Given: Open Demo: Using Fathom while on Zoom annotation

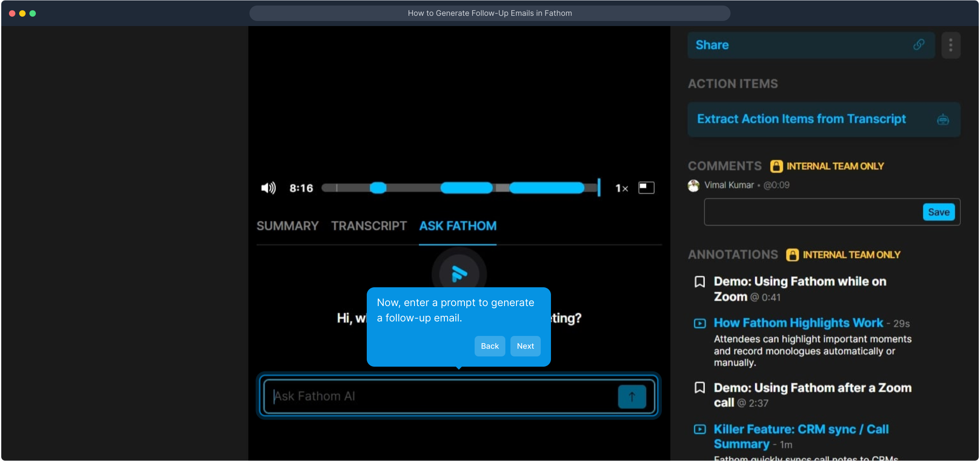Looking at the screenshot, I should (800, 289).
